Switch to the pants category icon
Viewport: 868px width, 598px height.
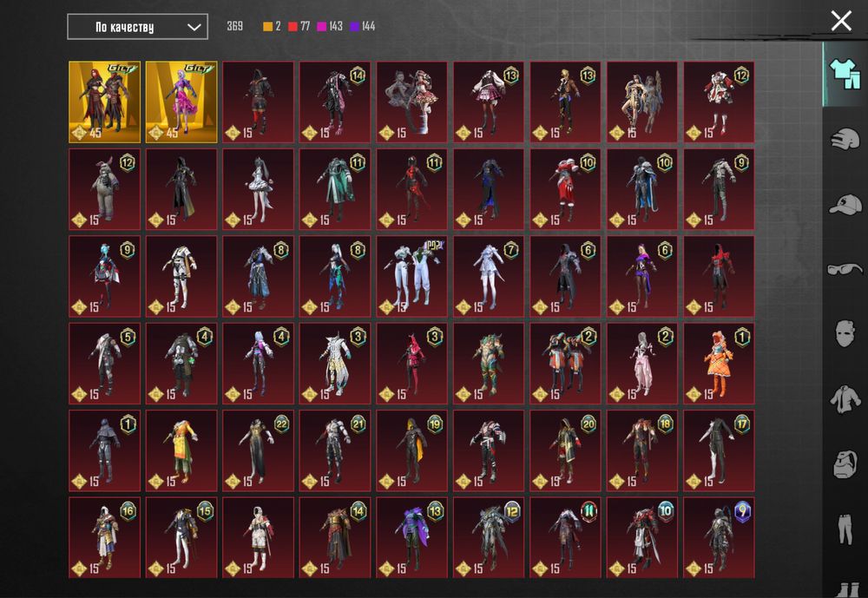pyautogui.click(x=845, y=529)
